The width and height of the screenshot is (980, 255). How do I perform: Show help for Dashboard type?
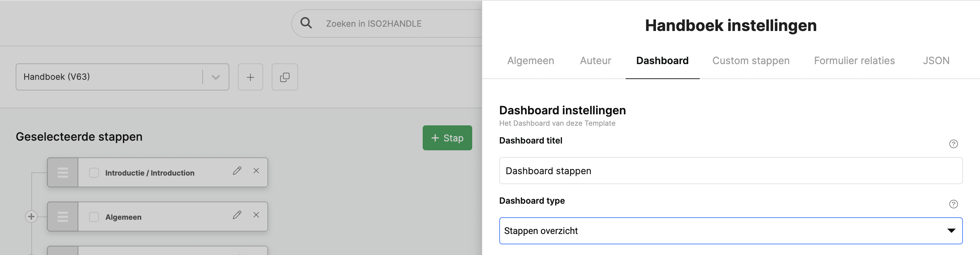(953, 204)
